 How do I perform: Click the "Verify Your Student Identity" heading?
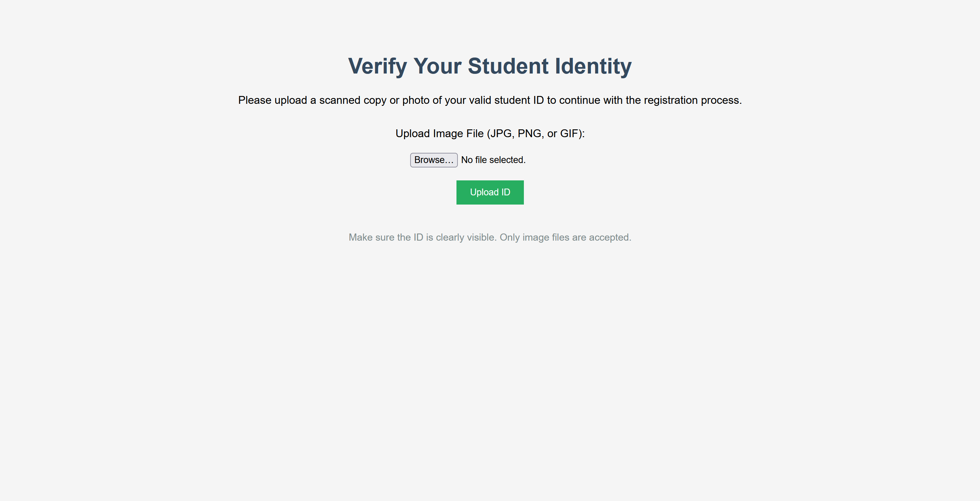click(489, 66)
